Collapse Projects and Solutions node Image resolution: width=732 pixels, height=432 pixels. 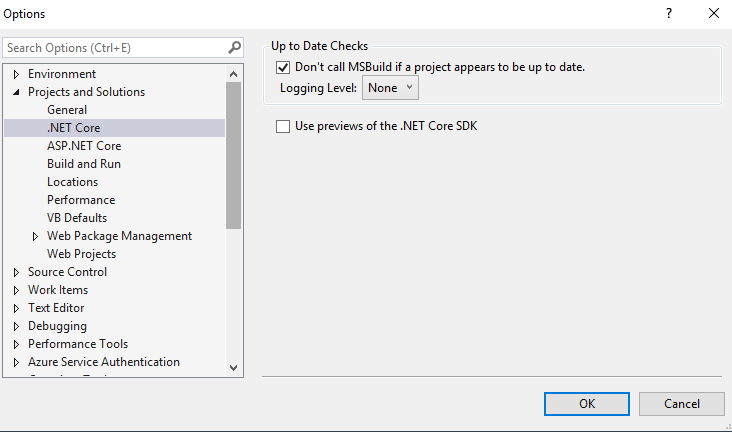pyautogui.click(x=16, y=92)
